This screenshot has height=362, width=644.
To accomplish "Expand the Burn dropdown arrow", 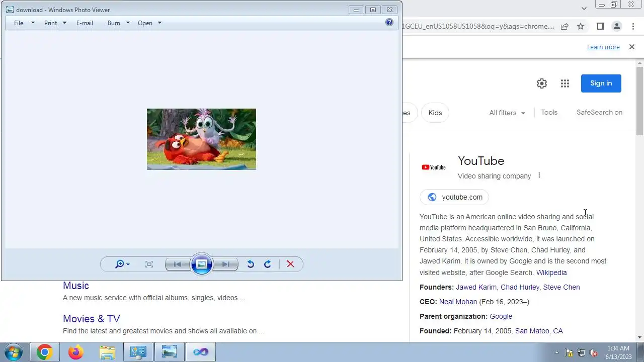I will [128, 23].
